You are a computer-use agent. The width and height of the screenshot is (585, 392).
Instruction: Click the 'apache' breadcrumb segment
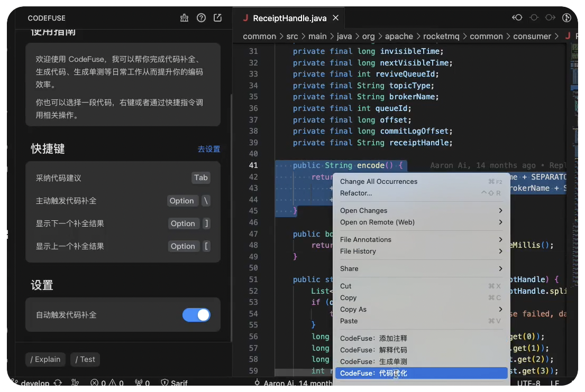(399, 36)
